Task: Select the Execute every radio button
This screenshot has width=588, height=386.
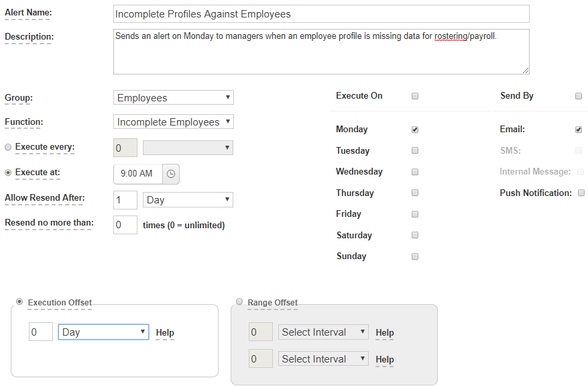Action: 8,147
